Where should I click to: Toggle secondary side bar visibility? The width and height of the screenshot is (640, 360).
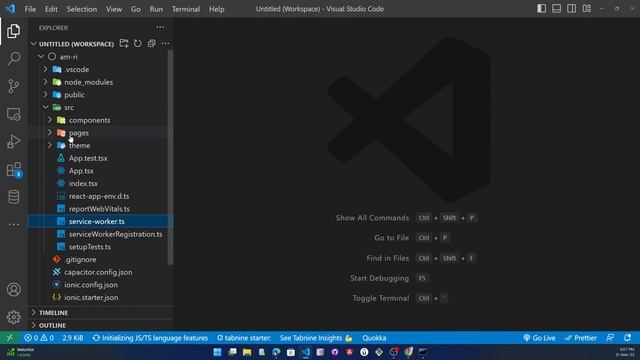(x=571, y=9)
